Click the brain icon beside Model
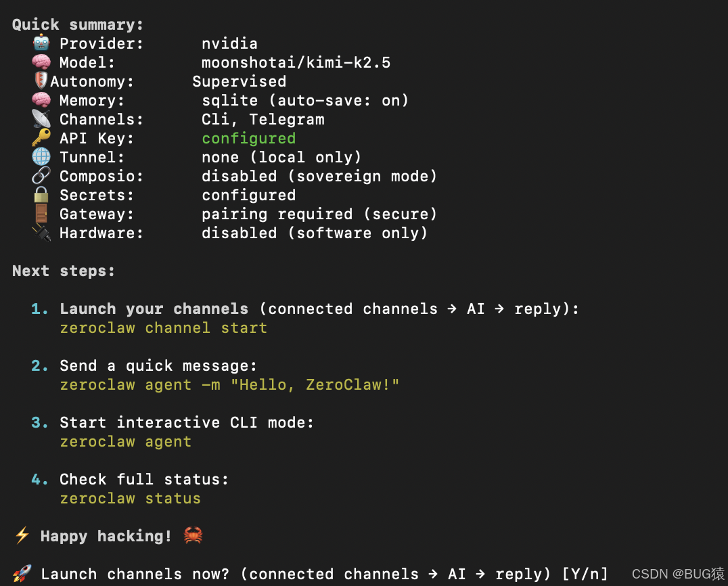 click(x=41, y=62)
